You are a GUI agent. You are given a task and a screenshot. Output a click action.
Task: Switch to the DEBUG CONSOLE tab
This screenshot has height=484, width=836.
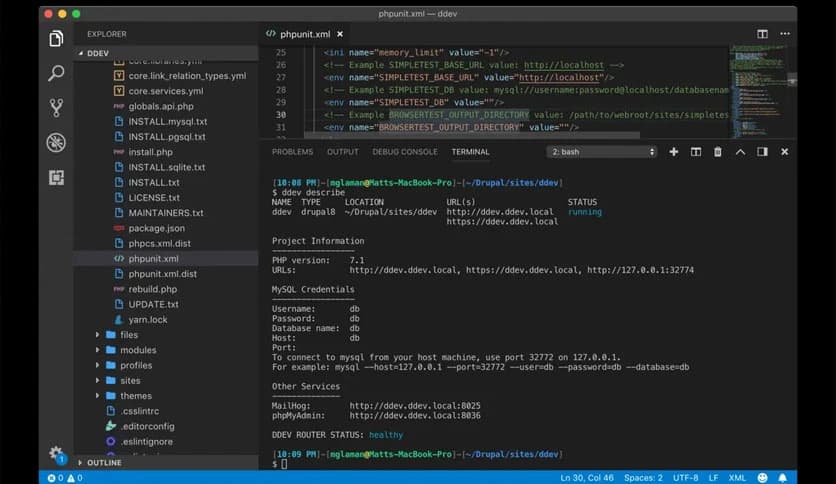(x=405, y=152)
